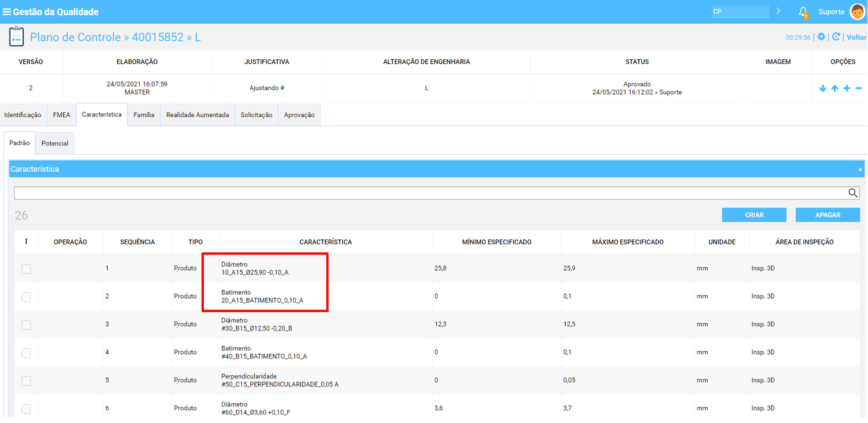Sort by SEQUÊNCIA column header
Viewport: 868px width, 423px height.
(138, 242)
